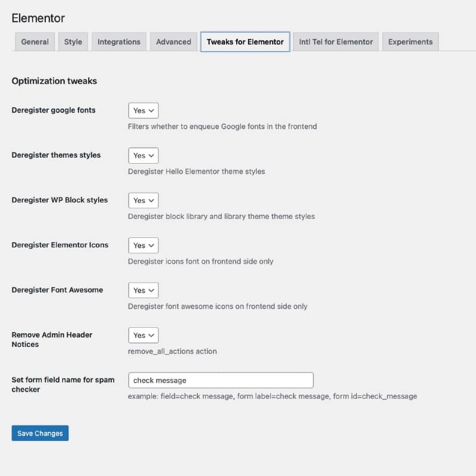The height and width of the screenshot is (476, 476).
Task: Switch to the Style tab
Action: pos(73,42)
